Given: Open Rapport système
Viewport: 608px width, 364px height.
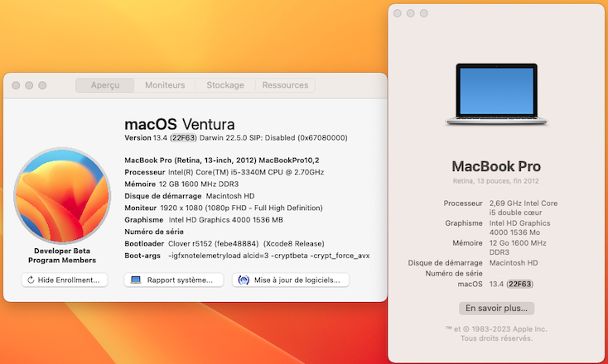Looking at the screenshot, I should [174, 280].
